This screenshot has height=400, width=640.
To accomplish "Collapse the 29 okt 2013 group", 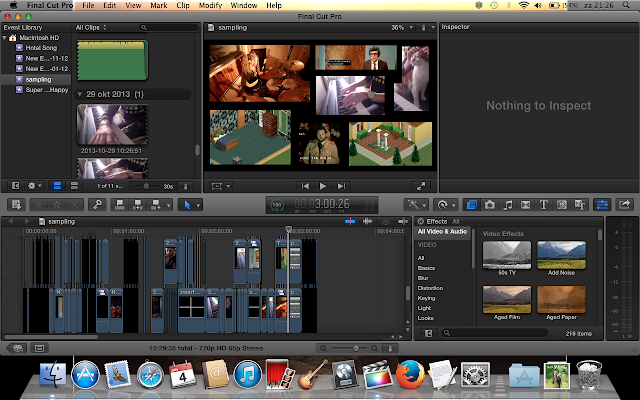I will [80, 94].
